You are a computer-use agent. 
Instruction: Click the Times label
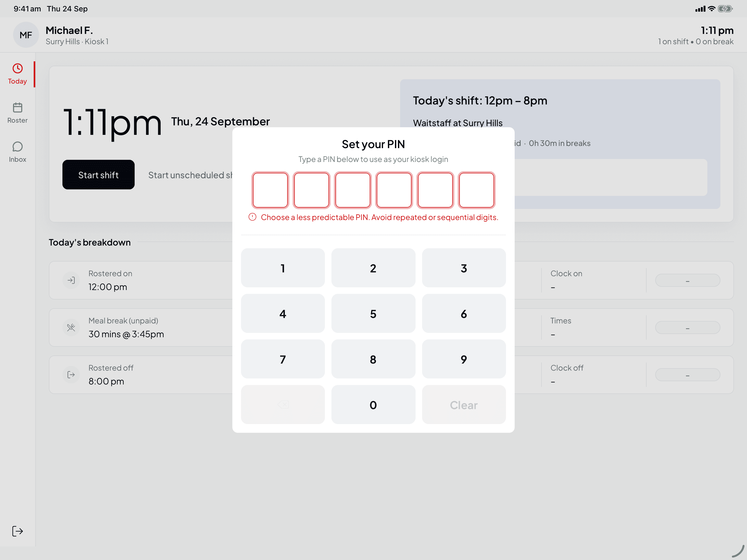561,321
